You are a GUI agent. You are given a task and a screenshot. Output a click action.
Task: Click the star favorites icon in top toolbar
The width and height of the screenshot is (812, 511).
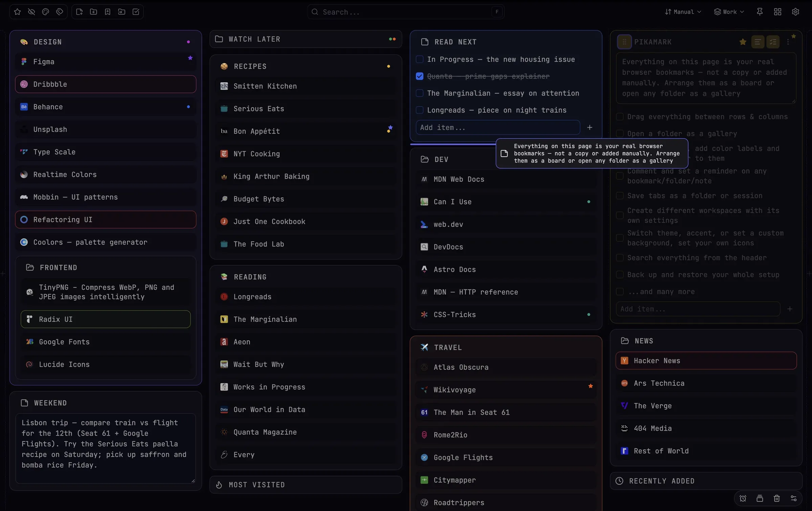tap(18, 12)
